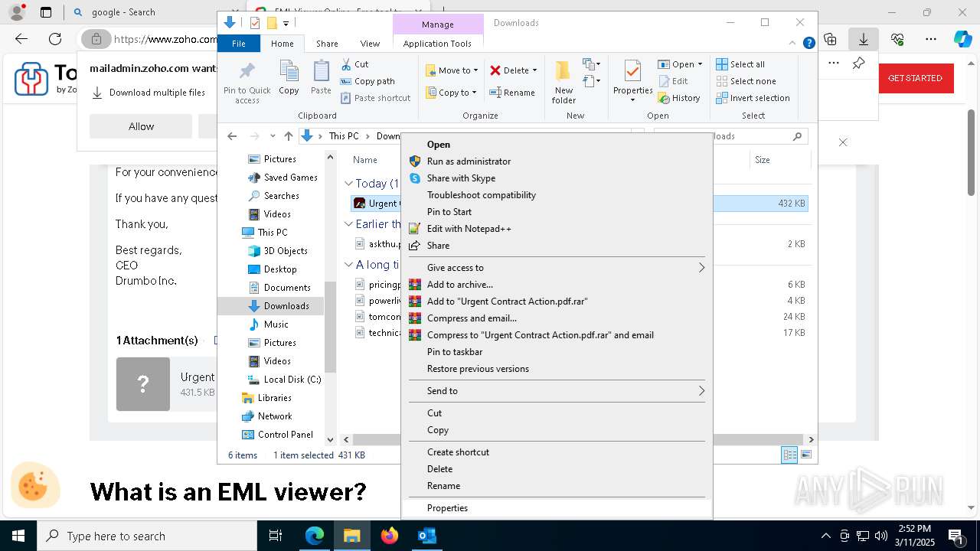The width and height of the screenshot is (980, 551).
Task: Click Select all in ribbon
Action: [740, 64]
